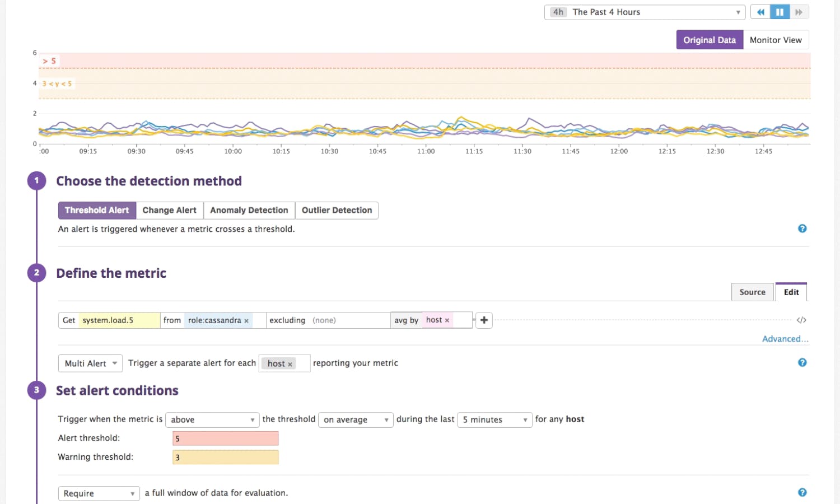Switch graph to Monitor View
The width and height of the screenshot is (840, 504).
click(x=776, y=40)
